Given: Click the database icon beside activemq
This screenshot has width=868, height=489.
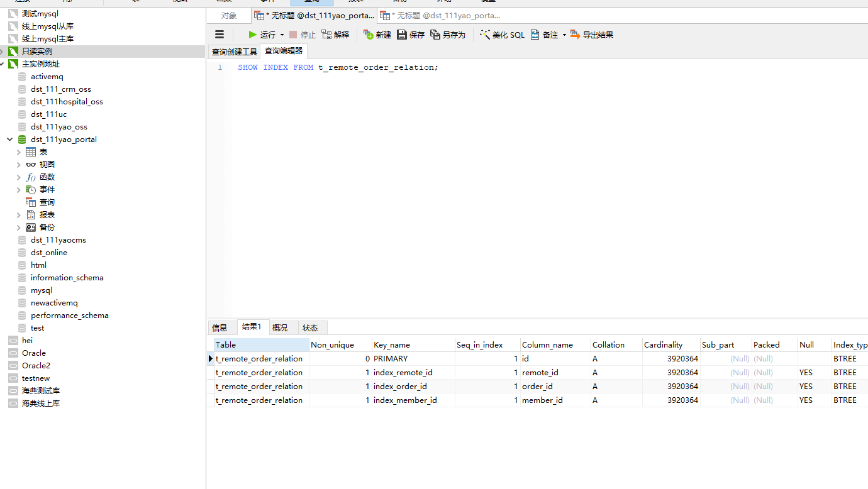Looking at the screenshot, I should tap(22, 77).
